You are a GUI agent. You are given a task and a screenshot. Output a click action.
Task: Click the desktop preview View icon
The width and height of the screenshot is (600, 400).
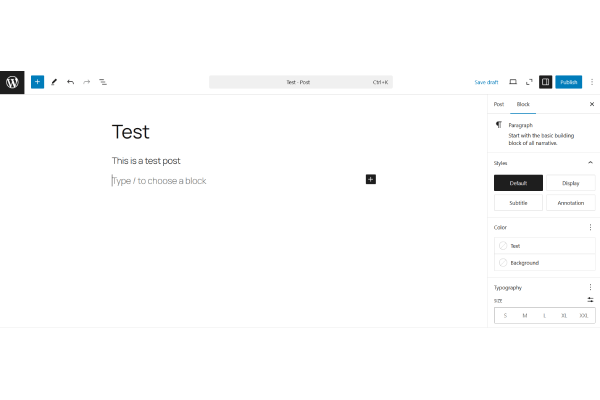(x=513, y=82)
